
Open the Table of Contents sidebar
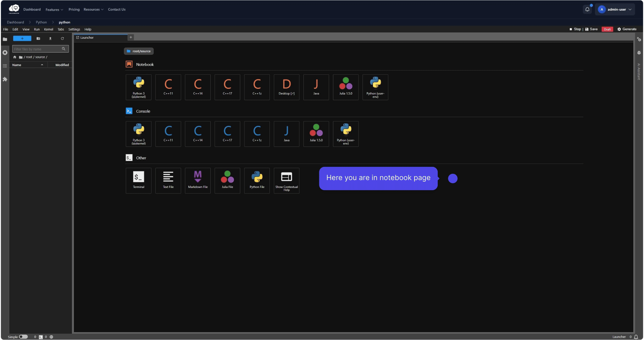click(5, 66)
